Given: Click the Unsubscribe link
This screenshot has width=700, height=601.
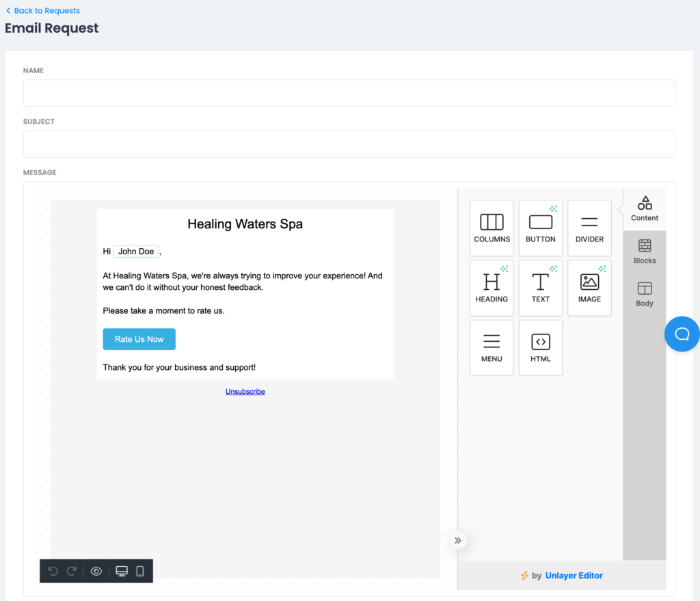Looking at the screenshot, I should pos(245,392).
